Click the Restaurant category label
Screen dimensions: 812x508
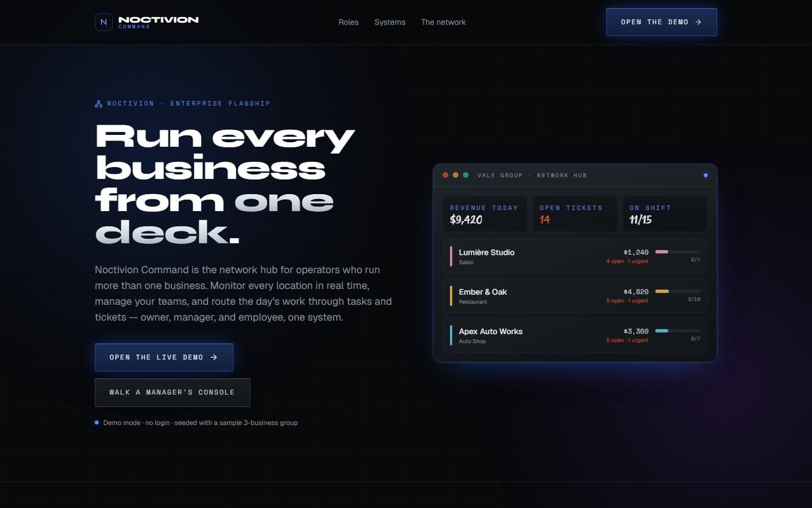coord(473,302)
